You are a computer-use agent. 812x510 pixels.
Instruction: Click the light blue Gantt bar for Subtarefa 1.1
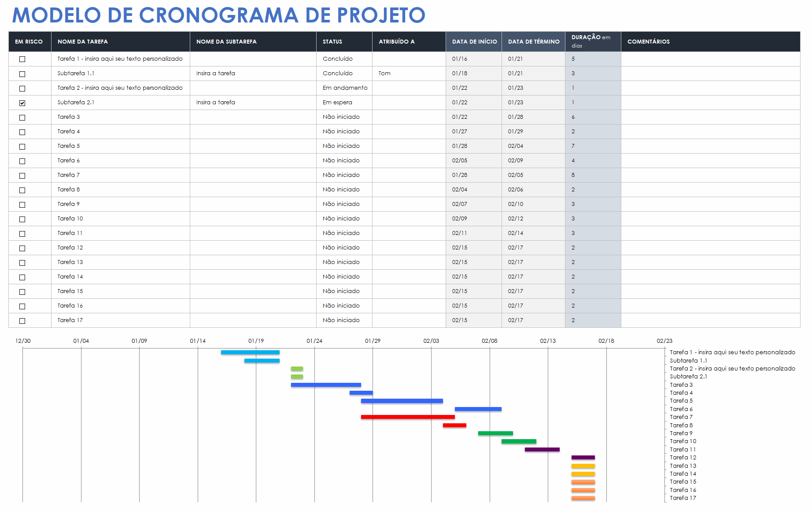[262, 361]
